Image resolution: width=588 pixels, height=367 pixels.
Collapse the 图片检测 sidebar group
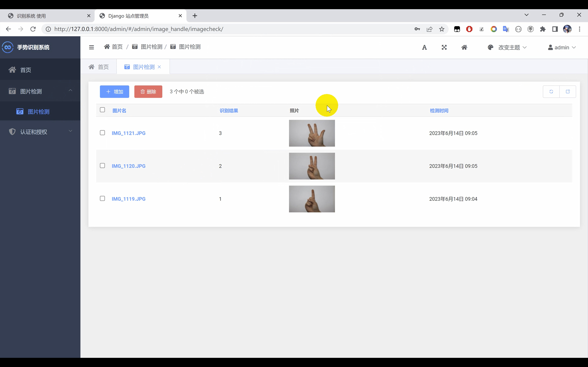(70, 90)
